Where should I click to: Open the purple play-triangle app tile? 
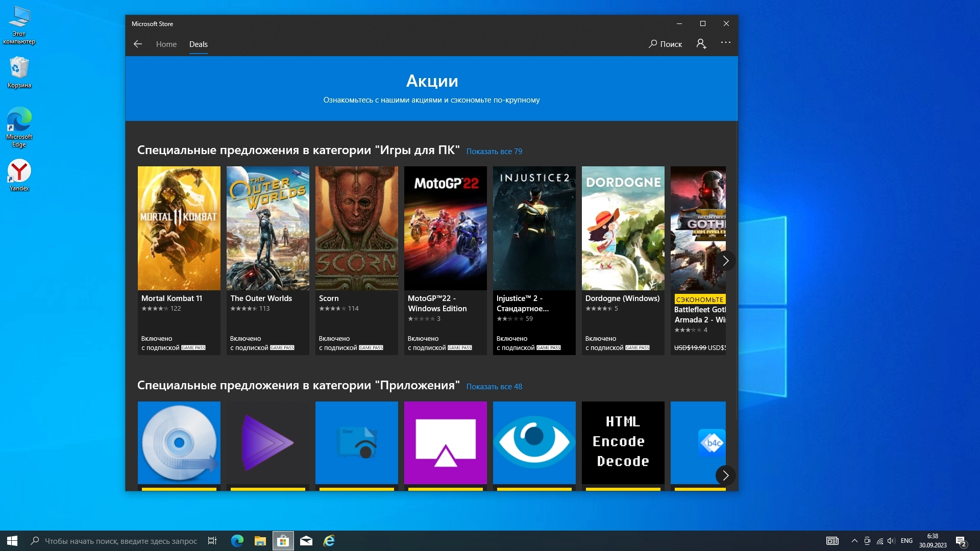[267, 442]
